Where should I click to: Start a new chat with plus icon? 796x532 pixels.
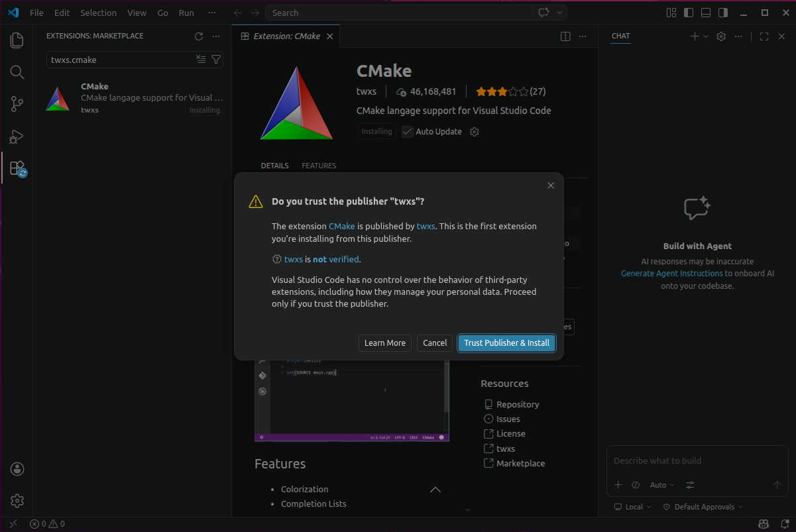pyautogui.click(x=695, y=36)
